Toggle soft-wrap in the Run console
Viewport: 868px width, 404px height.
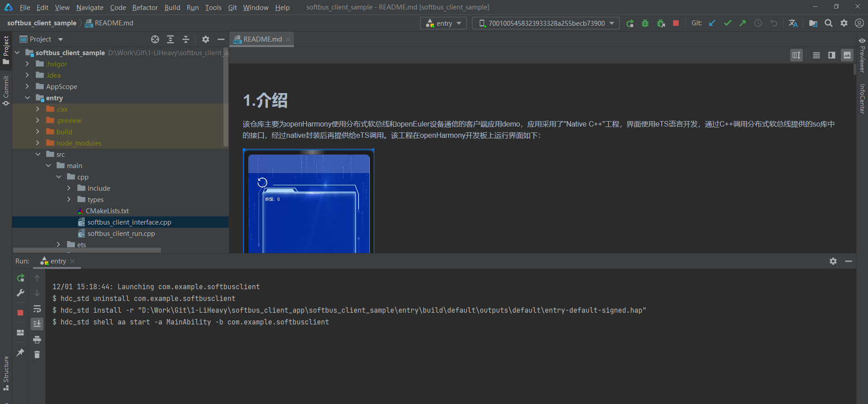coord(37,309)
